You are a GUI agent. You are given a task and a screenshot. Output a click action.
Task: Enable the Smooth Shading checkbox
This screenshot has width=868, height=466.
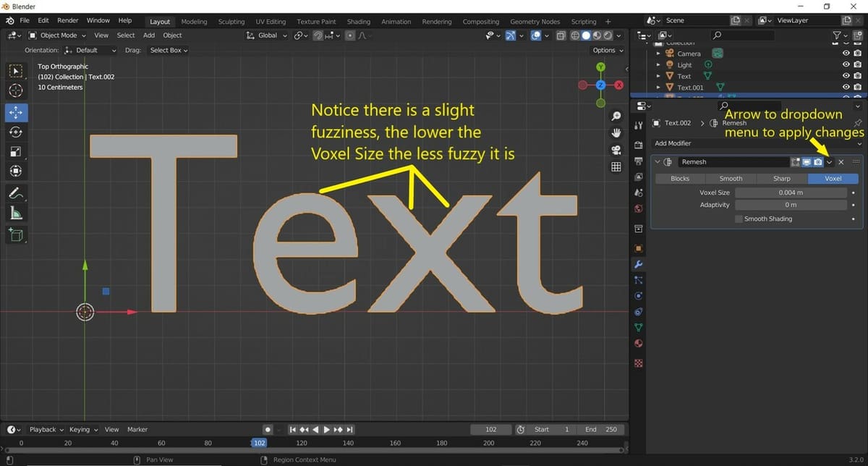(x=739, y=219)
